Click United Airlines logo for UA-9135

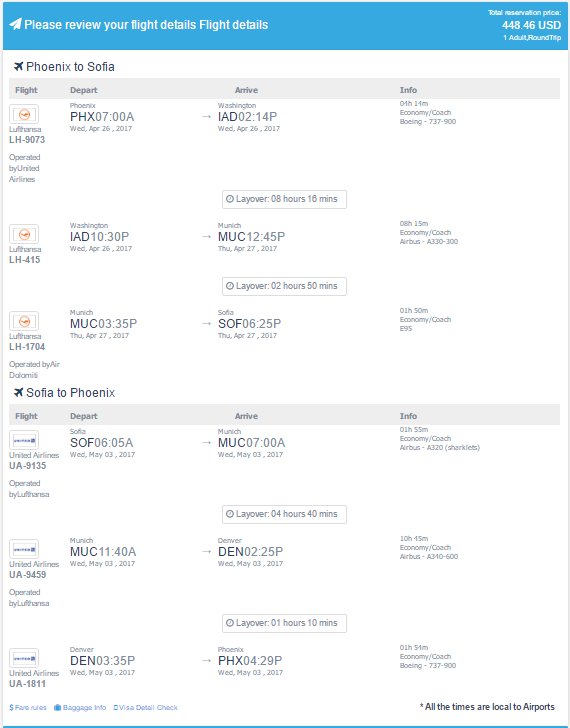(24, 440)
